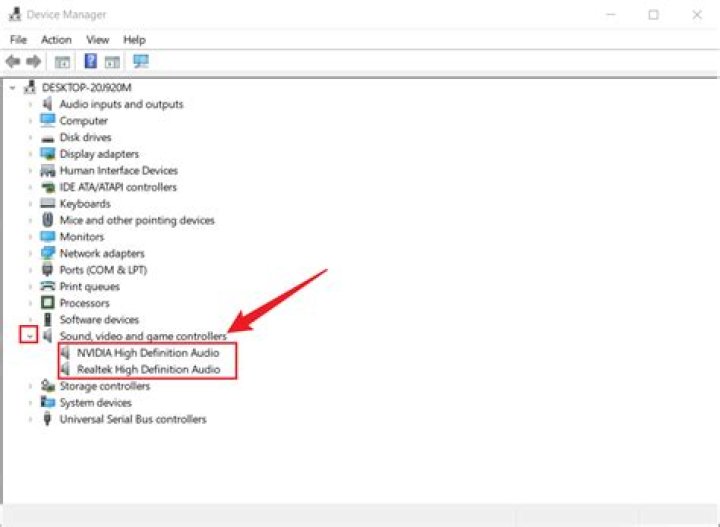Open the Action menu
Viewport: 720px width, 527px height.
[56, 39]
